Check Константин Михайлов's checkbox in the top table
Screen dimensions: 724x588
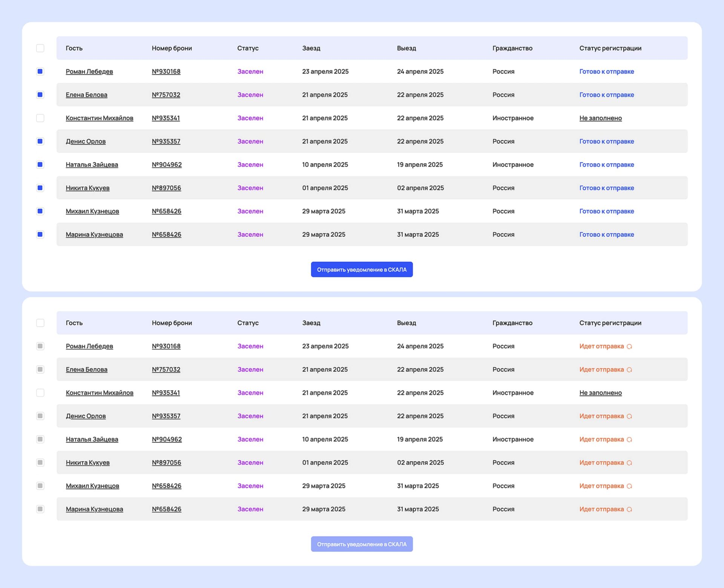click(x=40, y=118)
